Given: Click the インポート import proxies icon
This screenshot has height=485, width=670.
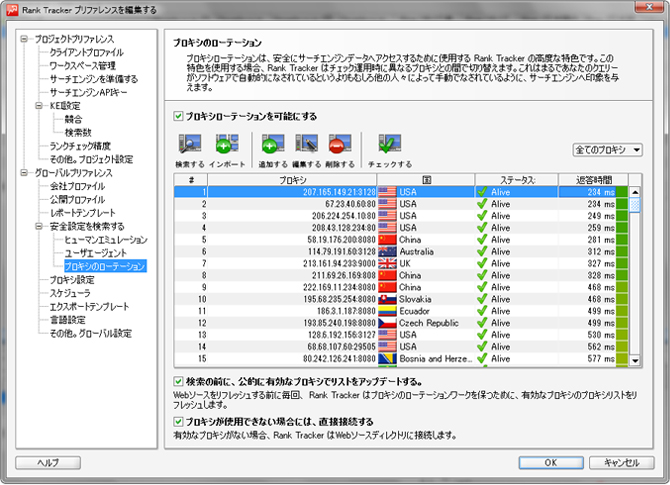Looking at the screenshot, I should point(227,144).
